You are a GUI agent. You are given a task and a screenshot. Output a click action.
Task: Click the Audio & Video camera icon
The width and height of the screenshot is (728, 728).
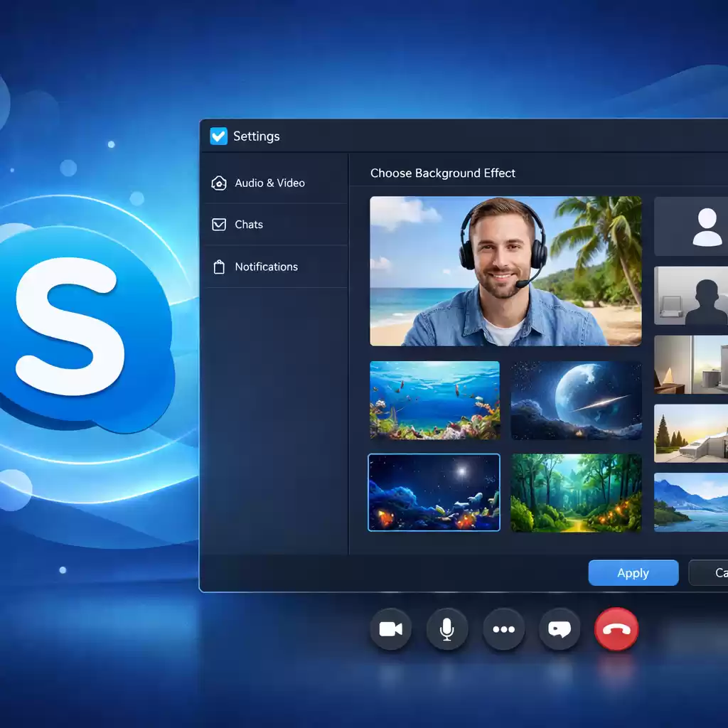(219, 183)
